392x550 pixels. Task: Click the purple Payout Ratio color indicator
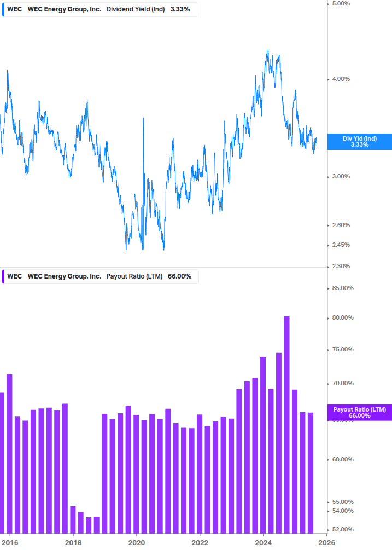(3, 276)
